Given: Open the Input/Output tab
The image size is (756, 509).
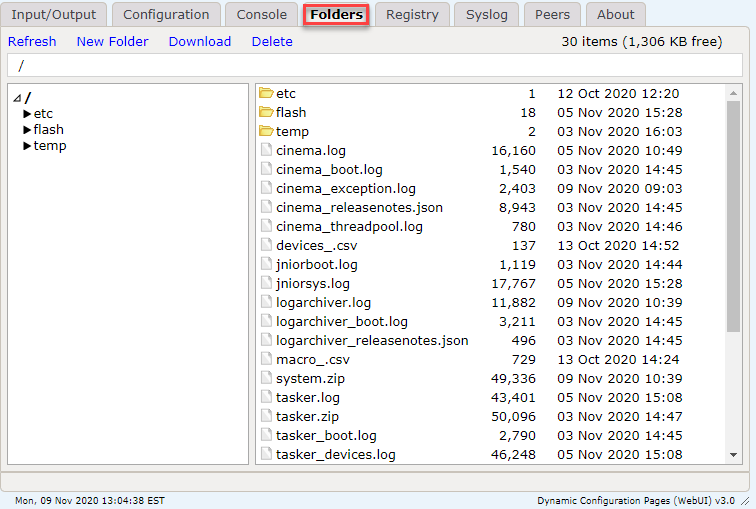Looking at the screenshot, I should tap(54, 14).
